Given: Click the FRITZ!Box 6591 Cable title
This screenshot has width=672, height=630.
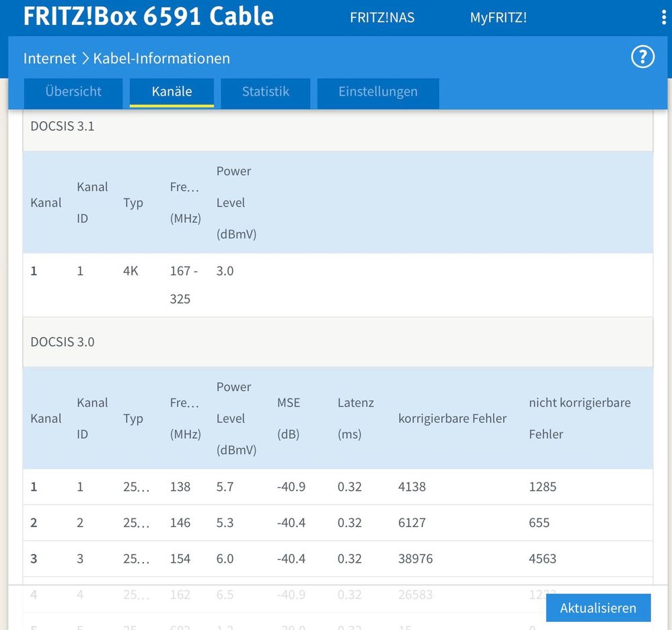Looking at the screenshot, I should 148,16.
